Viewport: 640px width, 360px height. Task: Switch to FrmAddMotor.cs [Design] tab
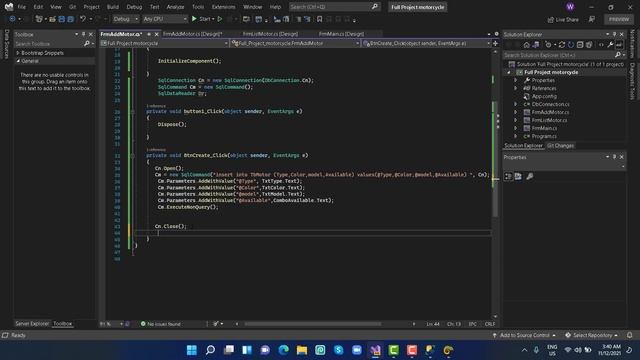(x=192, y=34)
